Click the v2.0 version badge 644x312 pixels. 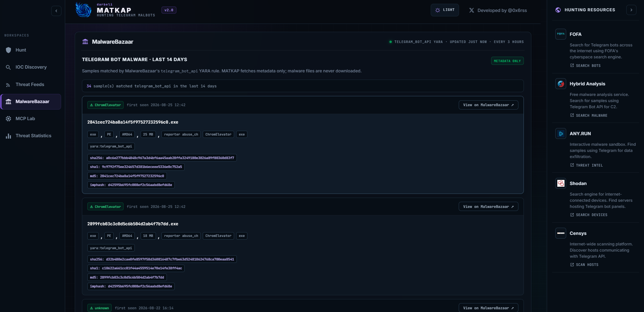(169, 10)
